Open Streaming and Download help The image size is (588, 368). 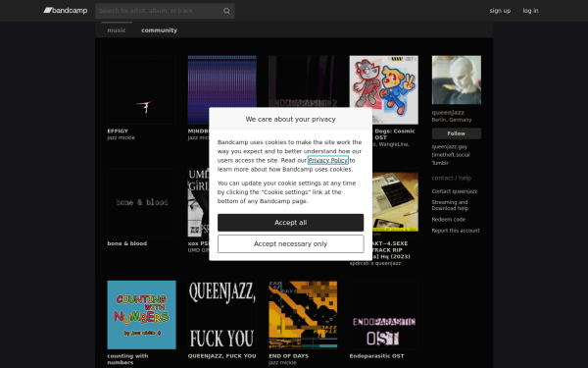point(450,205)
